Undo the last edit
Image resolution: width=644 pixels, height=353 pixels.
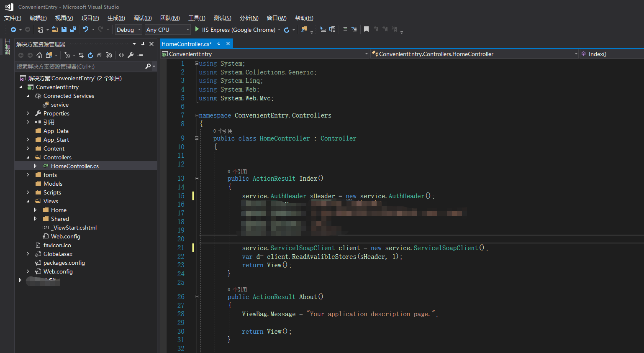(x=86, y=30)
